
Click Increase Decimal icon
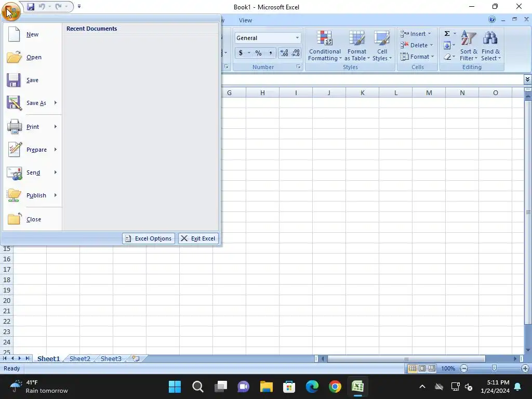(x=284, y=53)
